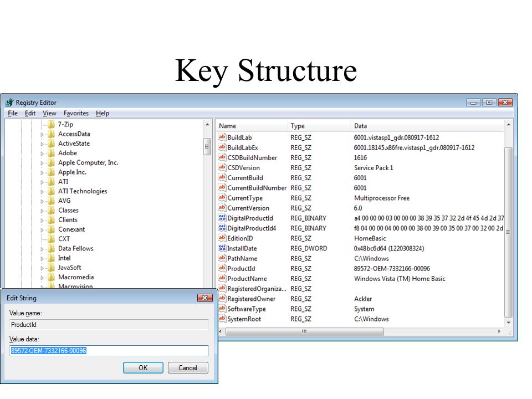The height and width of the screenshot is (399, 532).
Task: Expand the Apple Computer, Inc. key
Action: 42,163
